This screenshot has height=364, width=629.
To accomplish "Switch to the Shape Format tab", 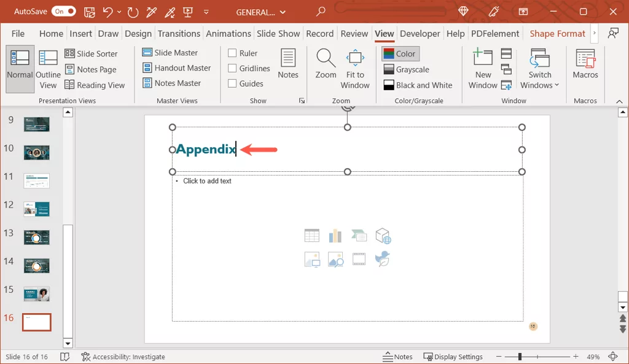I will pyautogui.click(x=557, y=34).
